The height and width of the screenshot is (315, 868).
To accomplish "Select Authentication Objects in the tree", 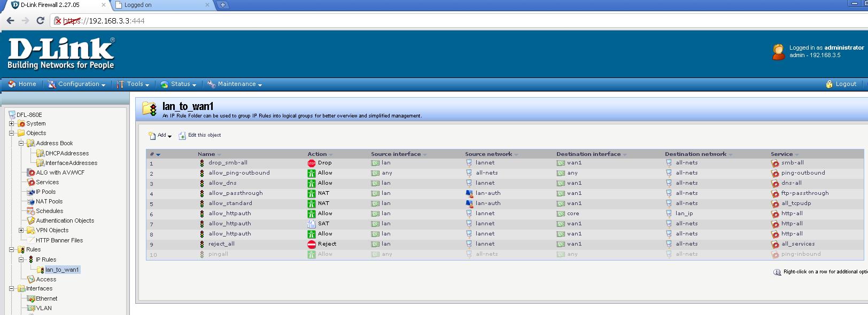I will [x=65, y=220].
